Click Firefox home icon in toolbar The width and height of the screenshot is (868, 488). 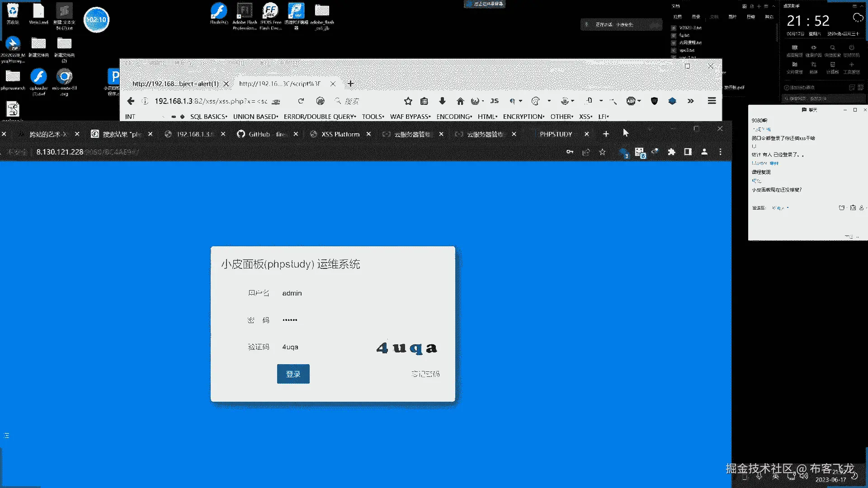point(460,101)
